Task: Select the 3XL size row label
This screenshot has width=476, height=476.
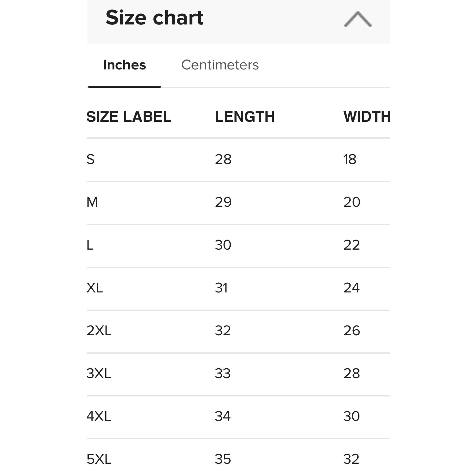Action: point(99,374)
